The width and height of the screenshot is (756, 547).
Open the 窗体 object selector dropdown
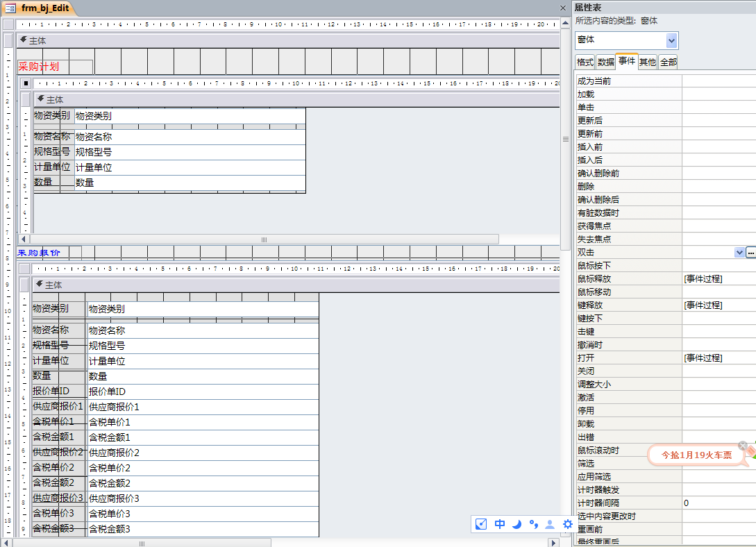point(671,40)
